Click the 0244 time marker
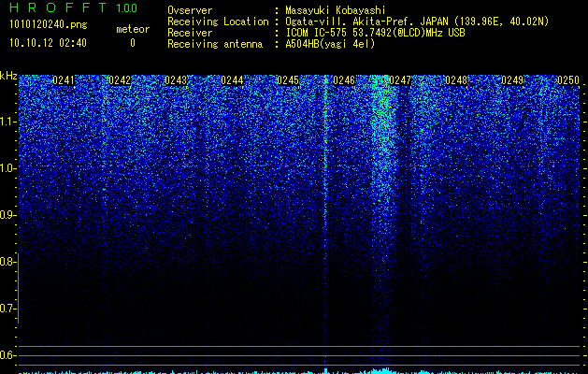This screenshot has height=374, width=588. (232, 80)
